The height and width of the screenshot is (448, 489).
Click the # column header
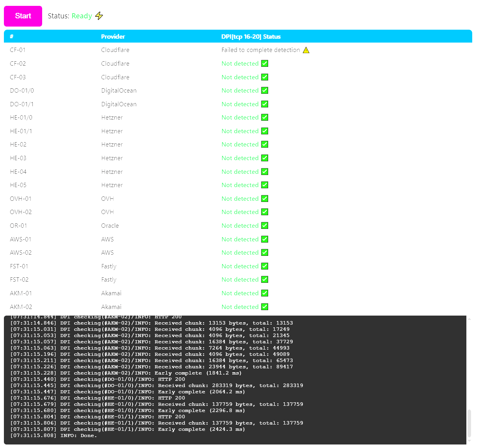[x=12, y=37]
